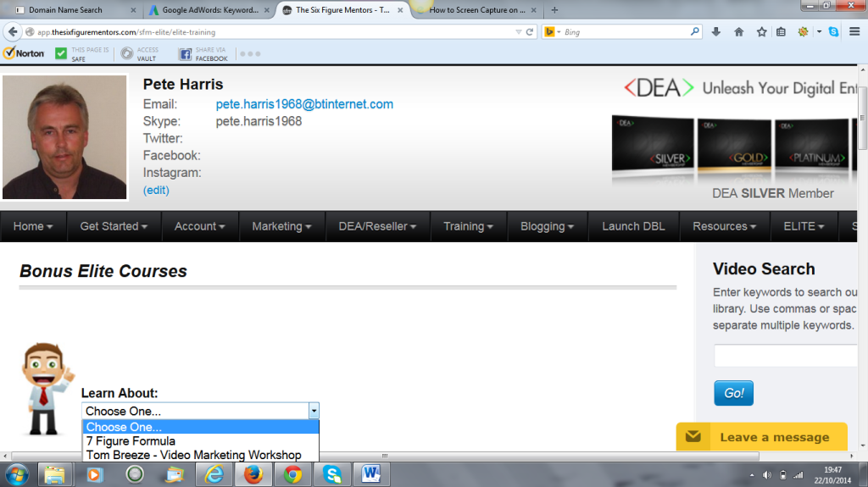Click the DEA Silver membership image
Screen dimensions: 868x487
click(x=653, y=143)
